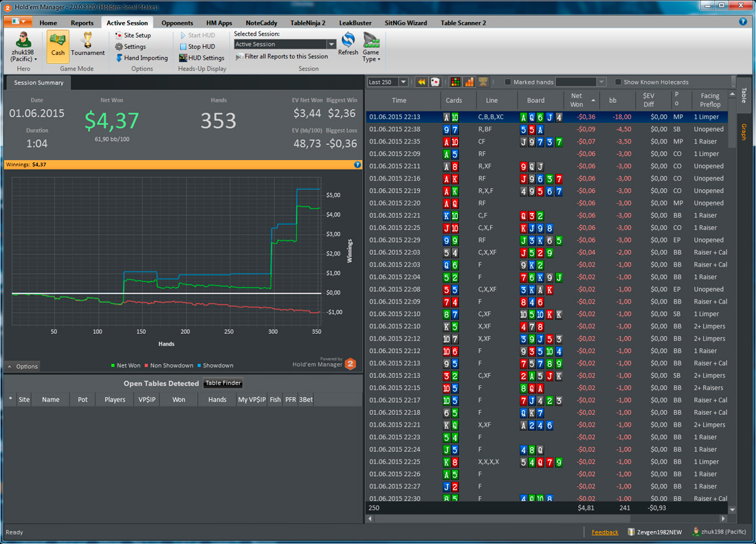Screen dimensions: 756x544
Task: Click the Start HUD play icon
Action: (183, 35)
